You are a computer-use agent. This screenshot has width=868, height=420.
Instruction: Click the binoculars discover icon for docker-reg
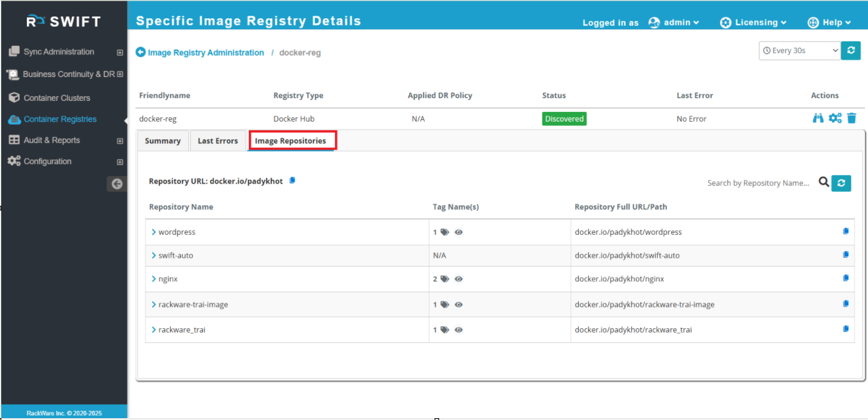tap(818, 119)
